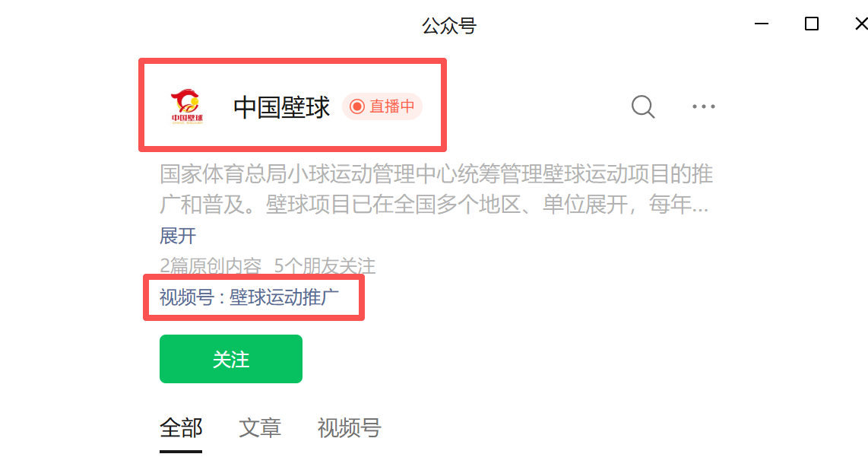Image resolution: width=868 pixels, height=473 pixels.
Task: Open the 直播中 live broadcast badge
Action: (382, 106)
